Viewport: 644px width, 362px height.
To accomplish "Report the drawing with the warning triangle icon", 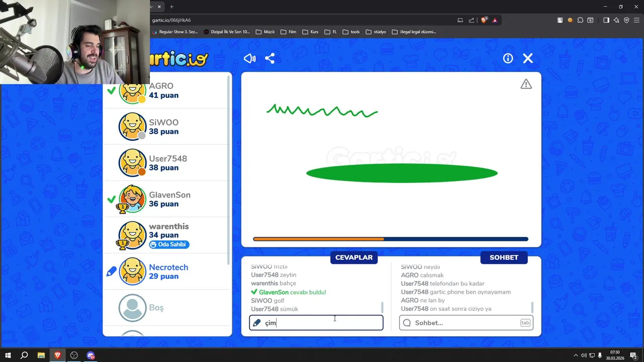I will [x=526, y=84].
